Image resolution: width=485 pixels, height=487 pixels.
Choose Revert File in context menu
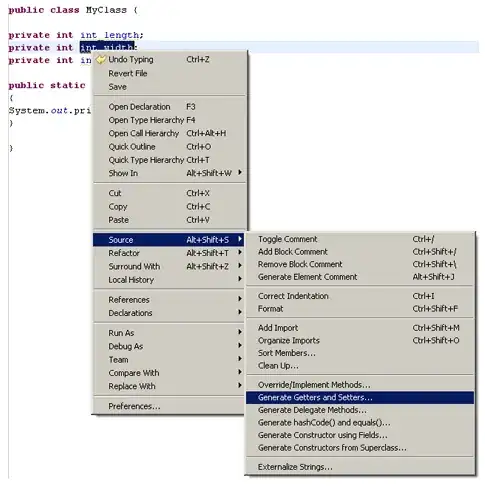(x=169, y=73)
